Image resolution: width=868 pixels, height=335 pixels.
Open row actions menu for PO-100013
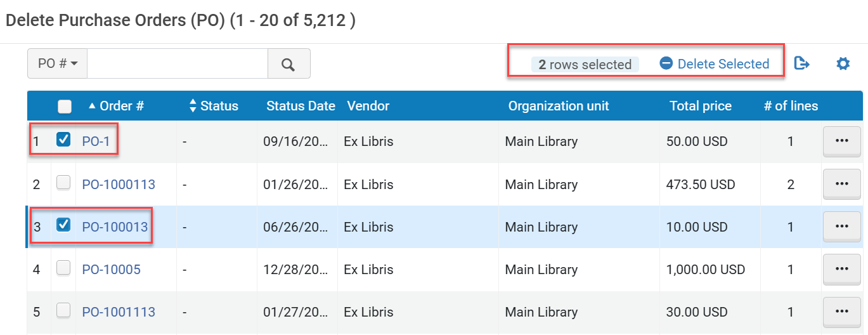pos(842,226)
